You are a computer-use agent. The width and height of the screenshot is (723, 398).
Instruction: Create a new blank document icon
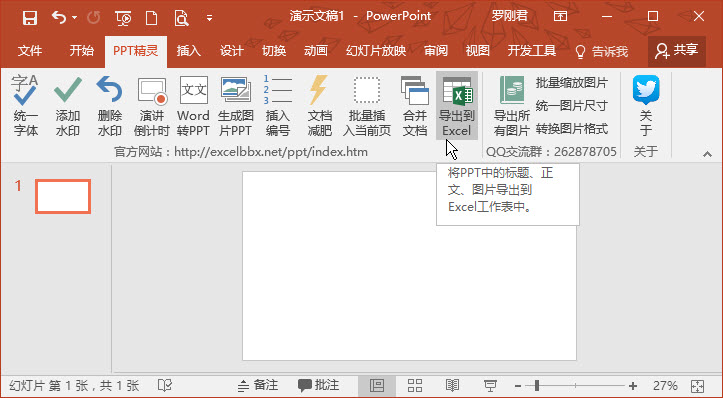pyautogui.click(x=151, y=18)
